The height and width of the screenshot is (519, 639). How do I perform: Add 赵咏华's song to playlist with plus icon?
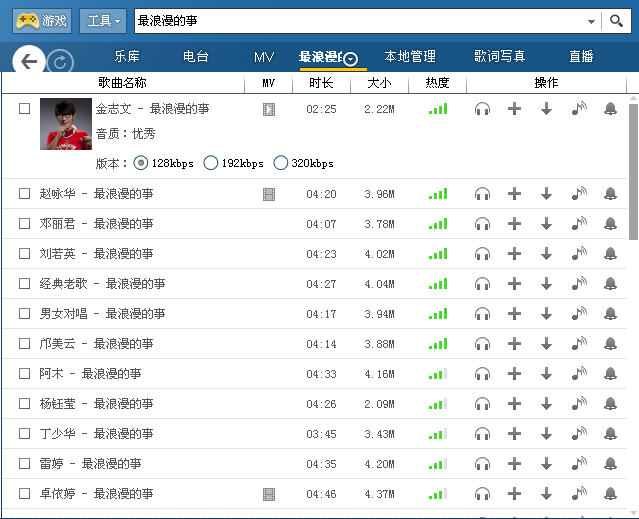[514, 194]
